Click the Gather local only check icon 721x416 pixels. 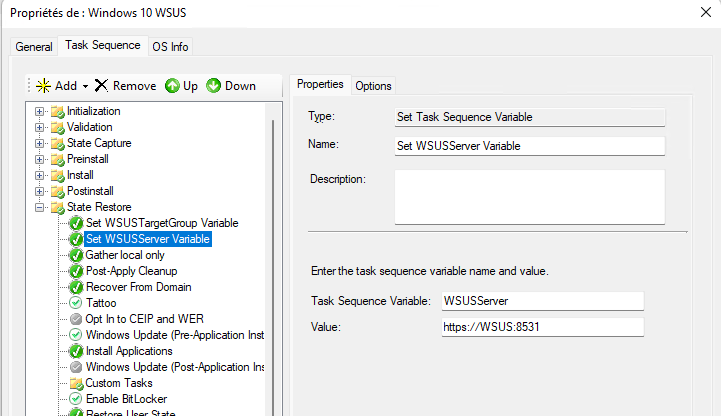[x=76, y=255]
